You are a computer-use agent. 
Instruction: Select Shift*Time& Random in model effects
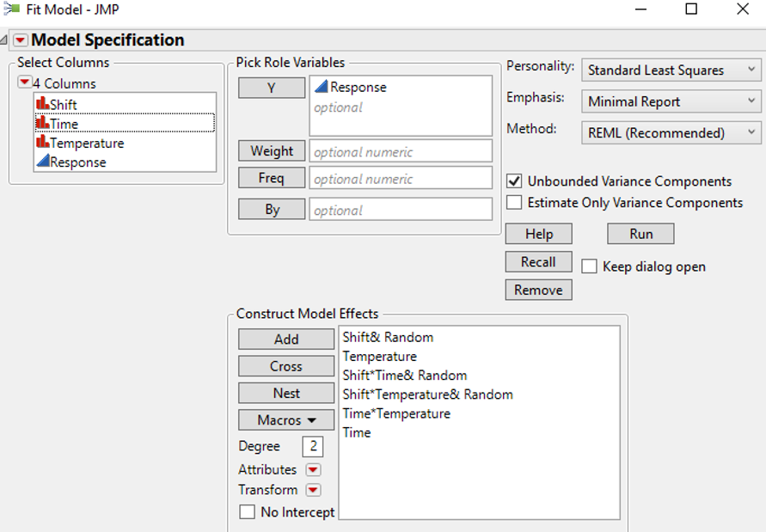coord(404,376)
